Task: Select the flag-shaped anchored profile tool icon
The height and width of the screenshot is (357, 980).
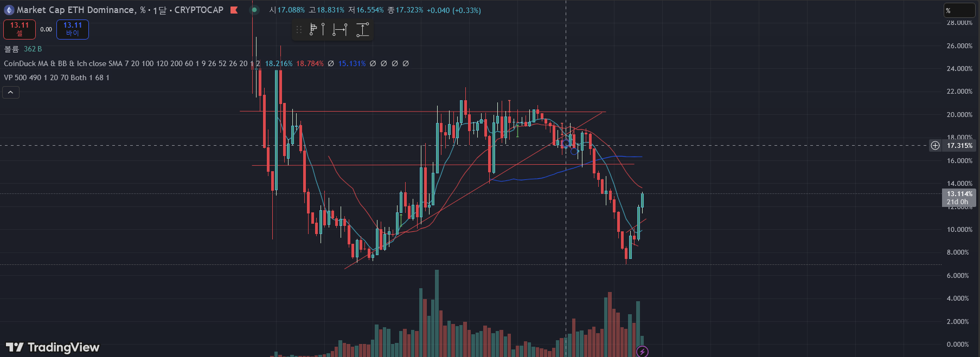Action: [x=313, y=29]
